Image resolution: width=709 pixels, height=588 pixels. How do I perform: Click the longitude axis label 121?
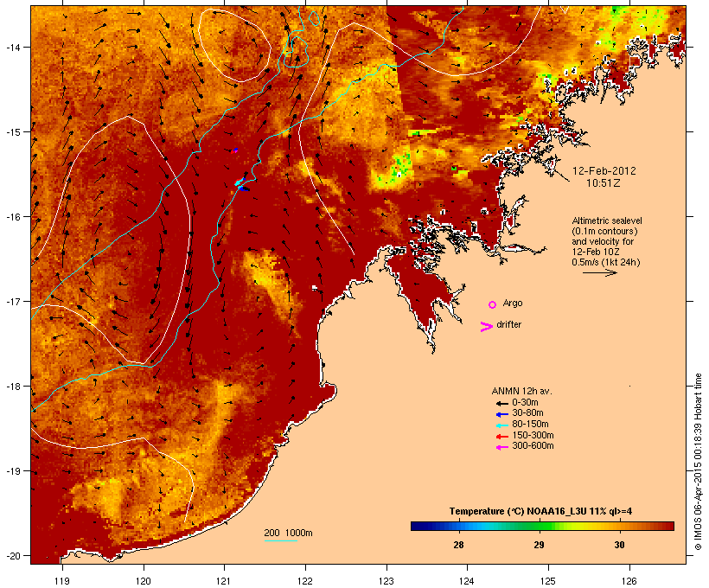[224, 581]
